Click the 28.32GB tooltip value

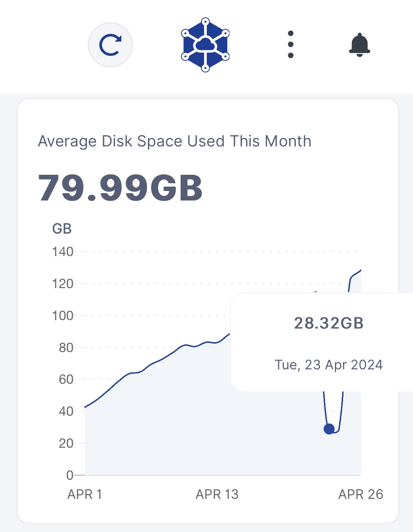tap(329, 323)
